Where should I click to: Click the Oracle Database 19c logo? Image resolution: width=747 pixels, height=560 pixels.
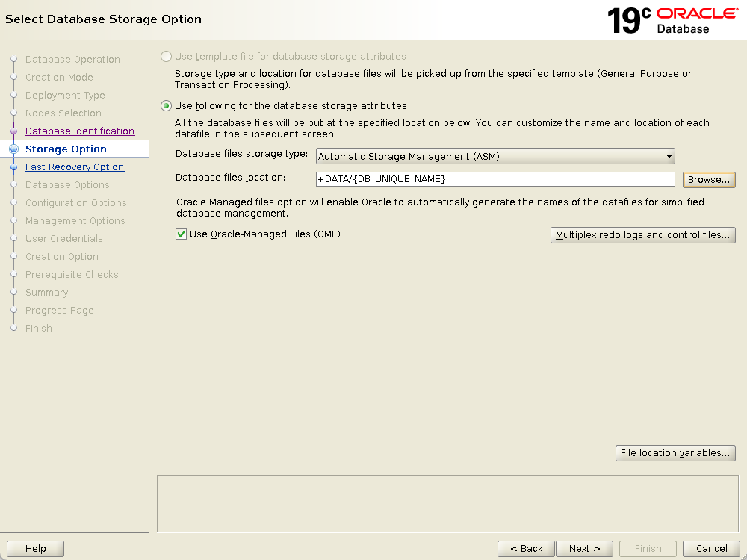click(672, 20)
